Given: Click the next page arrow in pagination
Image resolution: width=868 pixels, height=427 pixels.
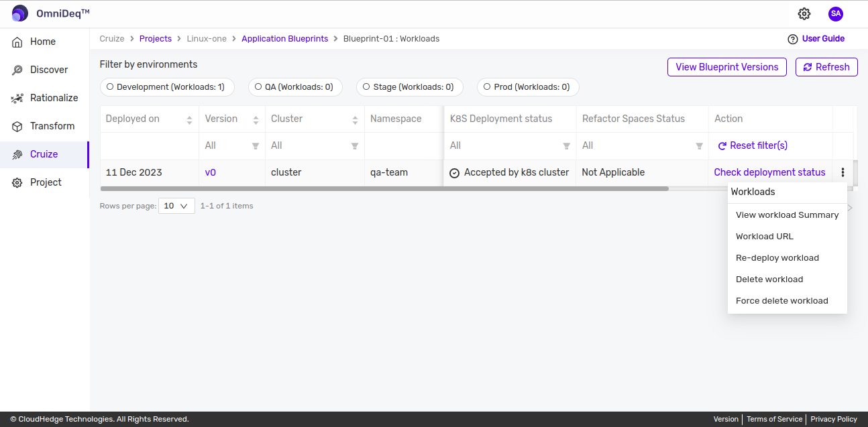Looking at the screenshot, I should click(x=850, y=208).
